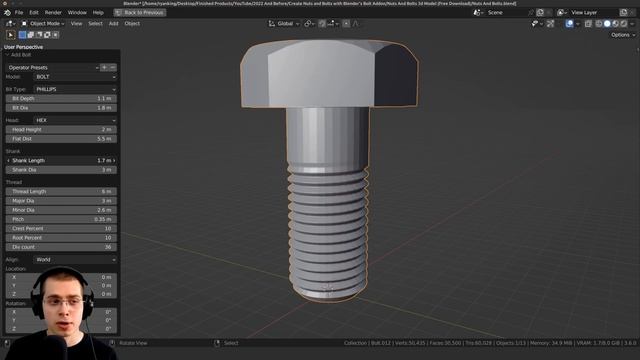Open proportional editing falloff menu

(356, 24)
